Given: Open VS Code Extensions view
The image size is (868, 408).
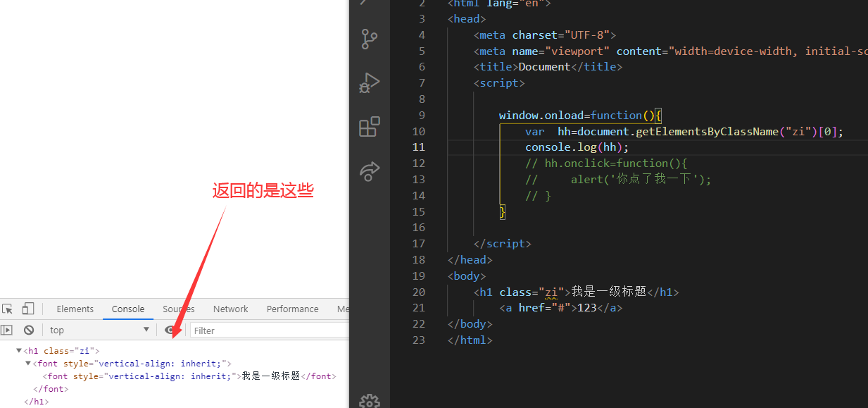Looking at the screenshot, I should pos(370,127).
